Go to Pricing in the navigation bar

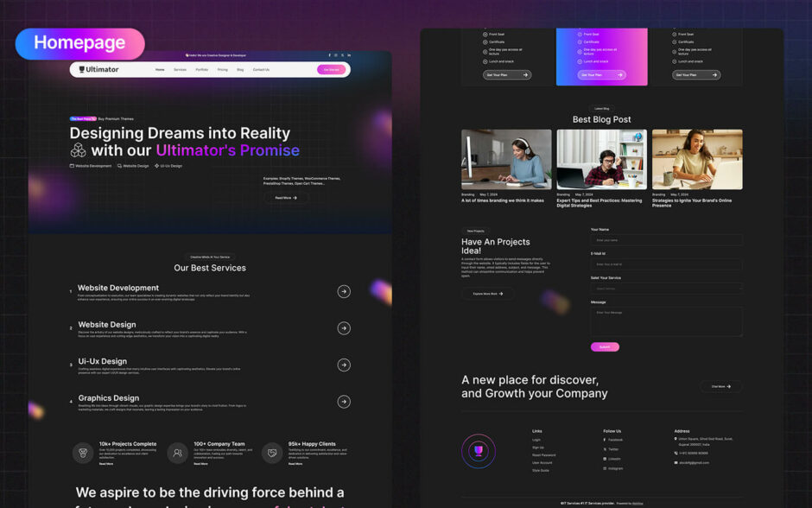tap(223, 70)
